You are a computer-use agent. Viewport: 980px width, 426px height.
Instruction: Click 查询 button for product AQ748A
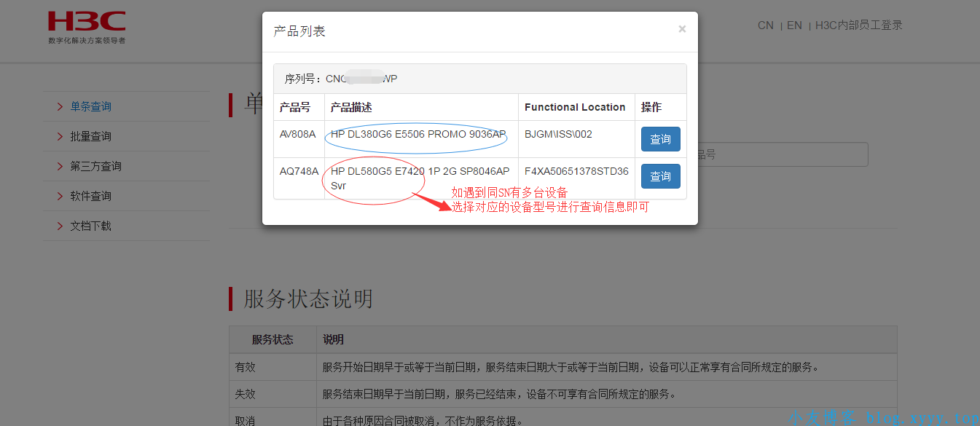point(660,176)
